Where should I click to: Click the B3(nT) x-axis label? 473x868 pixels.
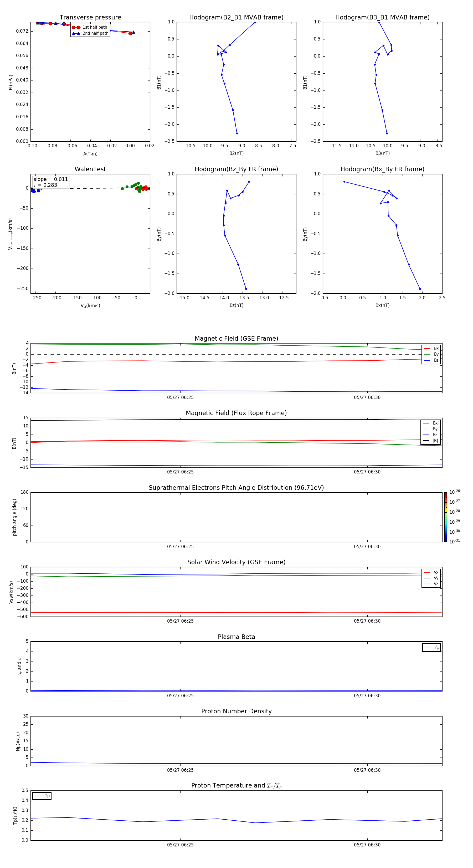(382, 153)
